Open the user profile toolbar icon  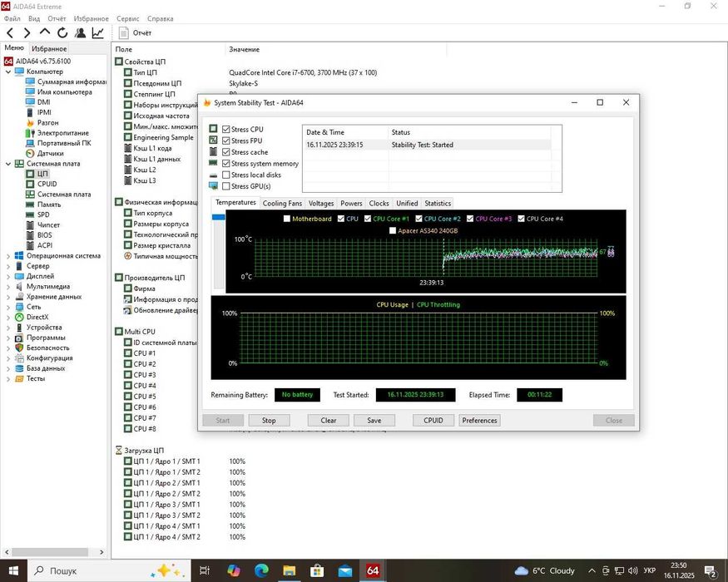[x=81, y=33]
